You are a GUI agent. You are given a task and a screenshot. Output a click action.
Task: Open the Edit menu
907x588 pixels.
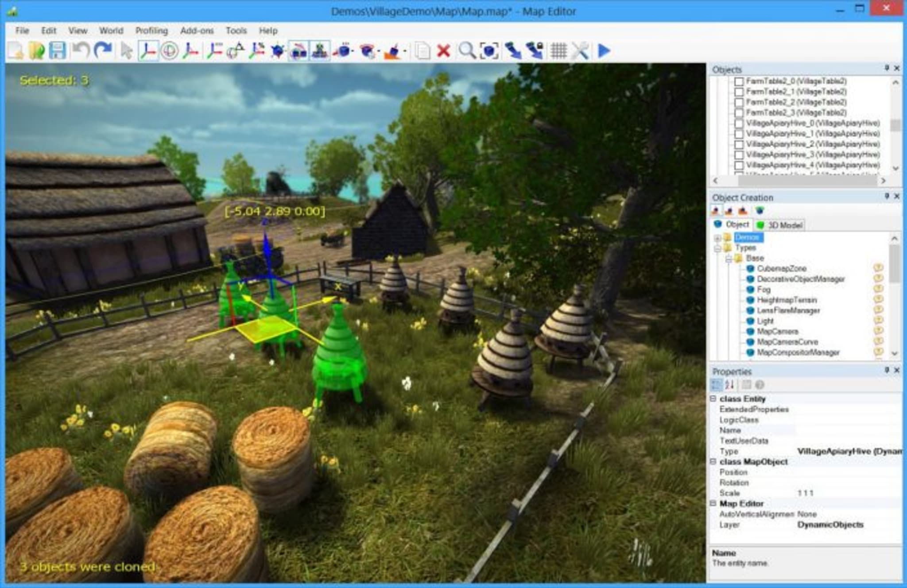point(49,31)
